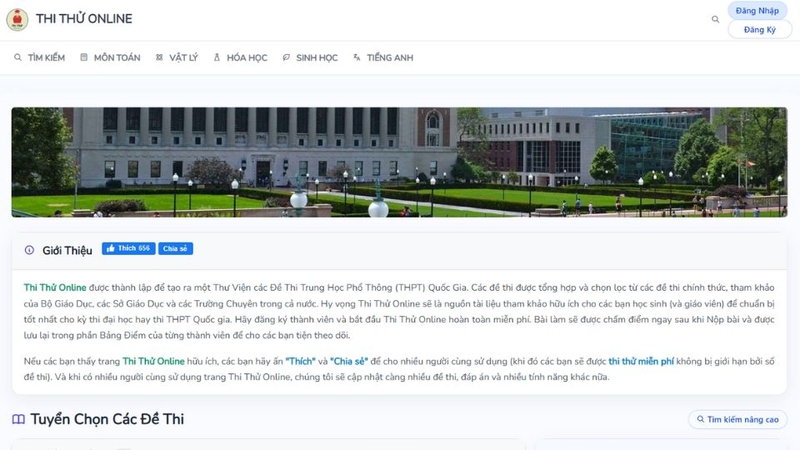This screenshot has height=450, width=800.
Task: Open Tìm kiếm nâng cao advanced search
Action: [738, 419]
